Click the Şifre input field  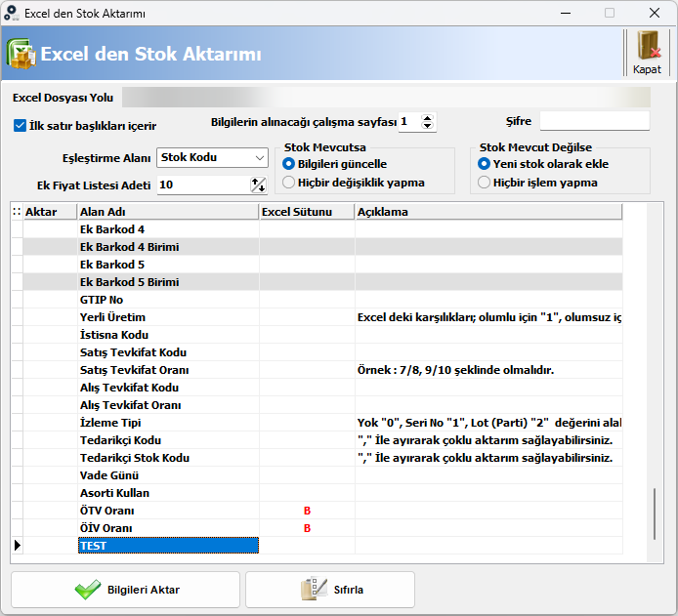pos(595,121)
